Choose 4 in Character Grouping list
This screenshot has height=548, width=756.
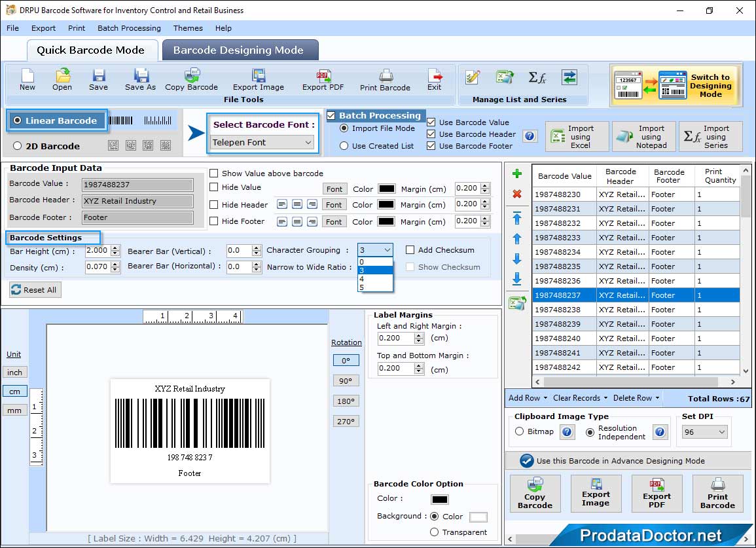375,279
